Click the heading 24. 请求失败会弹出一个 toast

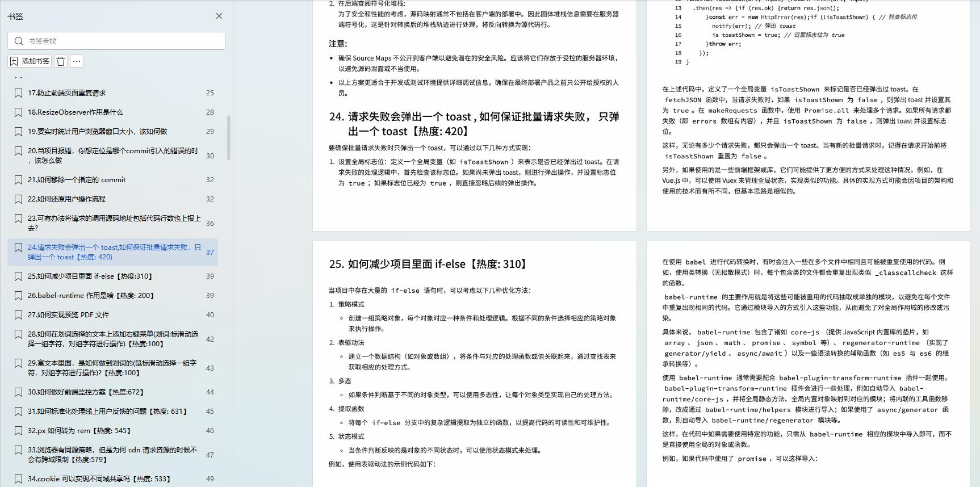pyautogui.click(x=474, y=124)
